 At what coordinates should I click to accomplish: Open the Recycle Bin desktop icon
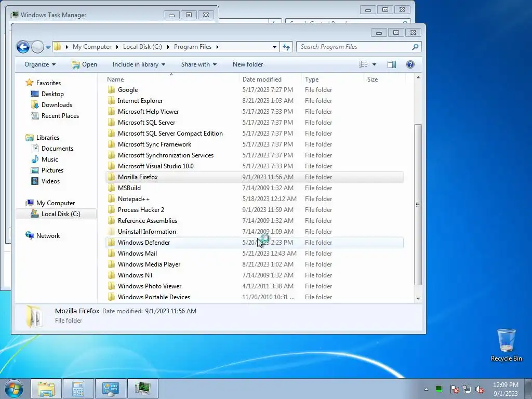coord(506,345)
